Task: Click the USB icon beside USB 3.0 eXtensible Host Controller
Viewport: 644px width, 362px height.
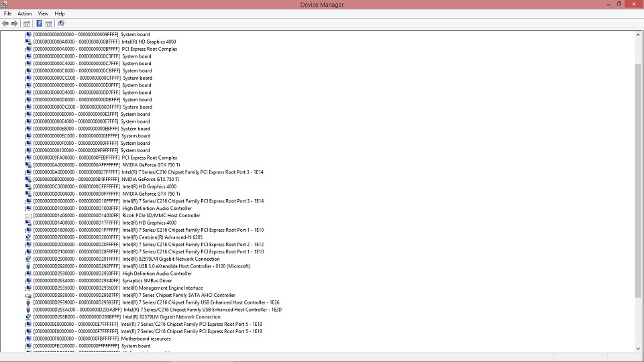Action: [x=28, y=266]
